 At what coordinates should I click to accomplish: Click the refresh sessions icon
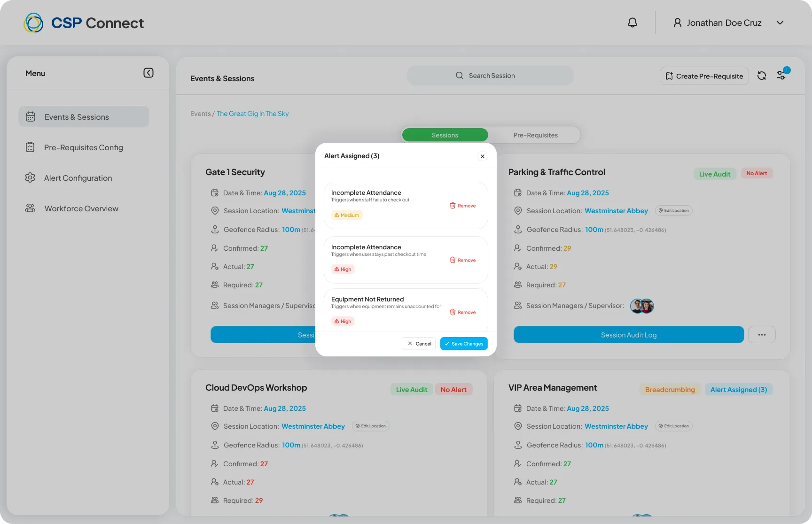(x=762, y=76)
